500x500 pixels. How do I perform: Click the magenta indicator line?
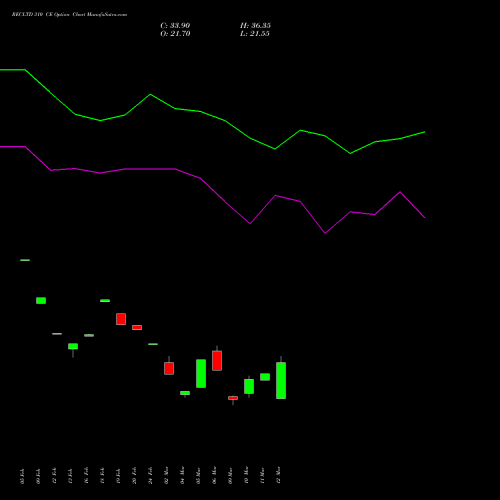pos(200,178)
